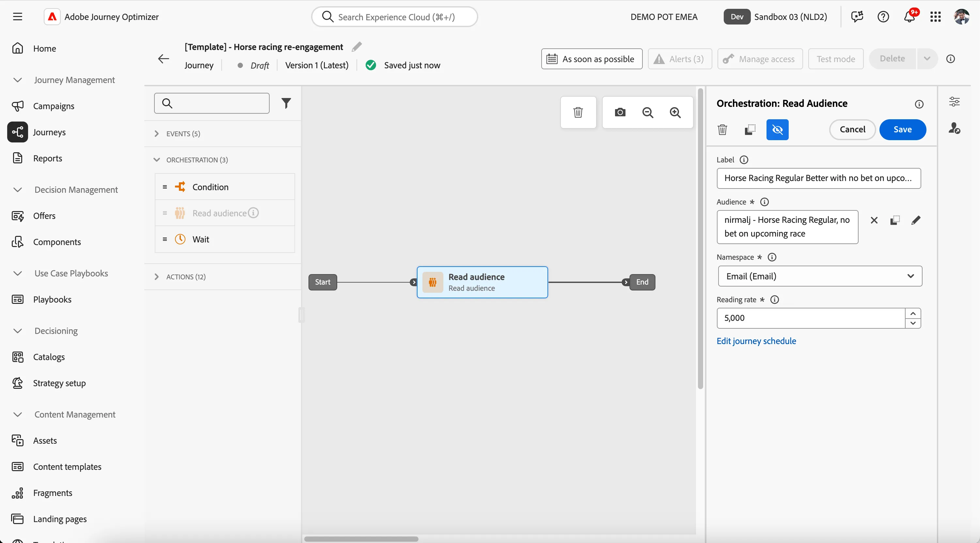The width and height of the screenshot is (980, 543).
Task: Click the Cancel button
Action: (852, 129)
